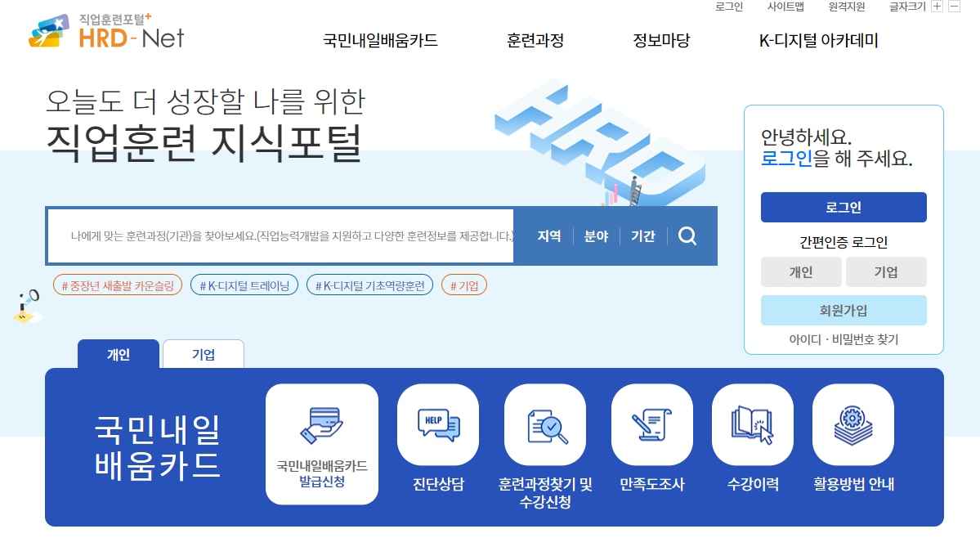Open K-디지털 아카데미 main menu
980x547 pixels.
tap(819, 41)
